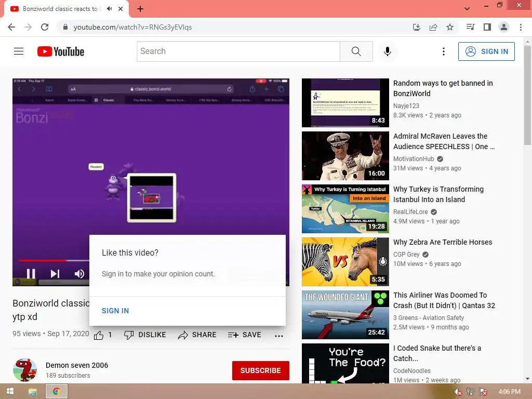The height and width of the screenshot is (399, 532).
Task: Like the video with thumbs up
Action: tap(99, 335)
